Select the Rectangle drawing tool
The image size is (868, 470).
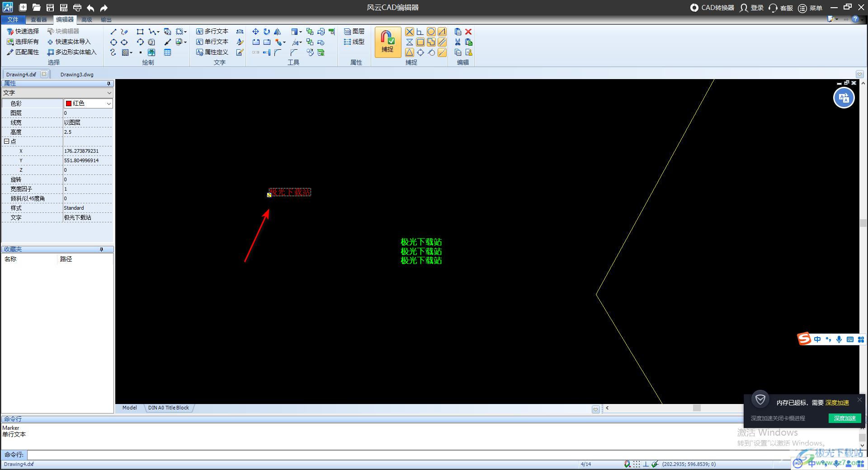click(140, 32)
